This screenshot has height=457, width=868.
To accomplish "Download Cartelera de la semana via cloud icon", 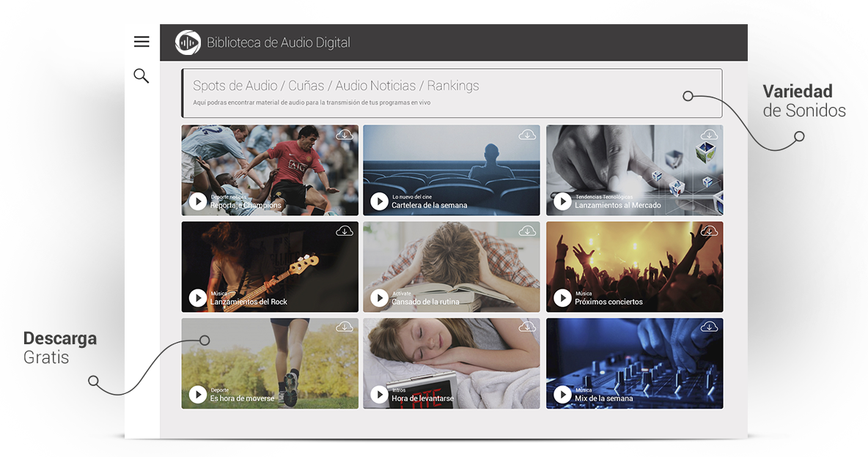I will pos(527,135).
